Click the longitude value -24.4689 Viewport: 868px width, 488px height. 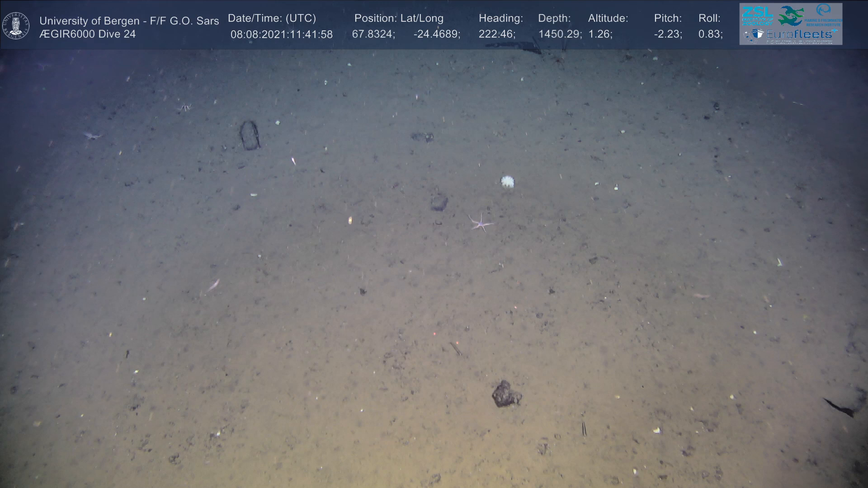click(x=436, y=34)
